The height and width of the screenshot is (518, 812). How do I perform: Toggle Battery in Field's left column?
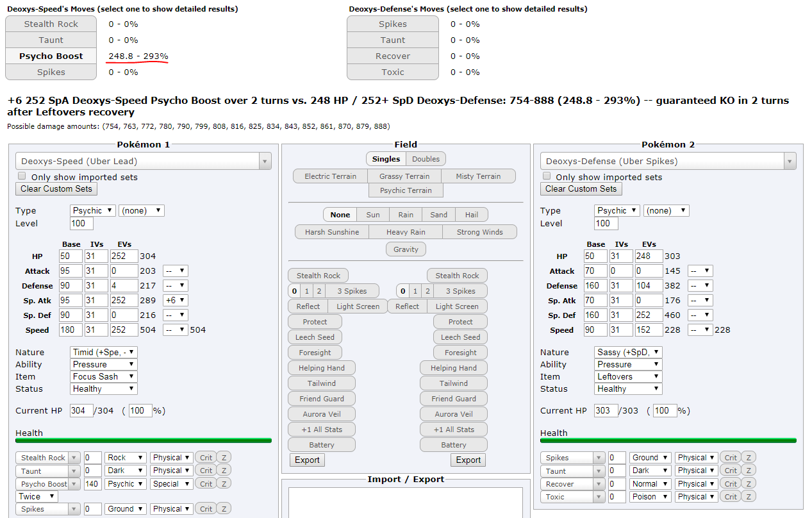point(322,445)
